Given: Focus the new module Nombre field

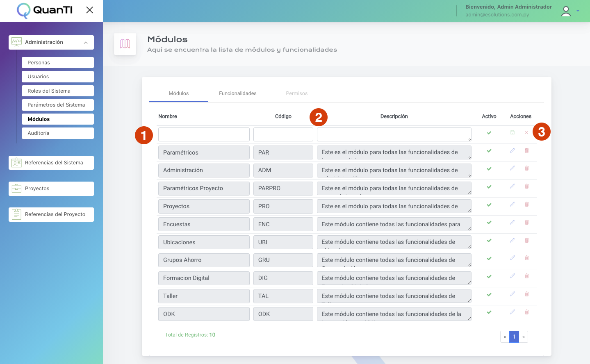Looking at the screenshot, I should pos(204,134).
